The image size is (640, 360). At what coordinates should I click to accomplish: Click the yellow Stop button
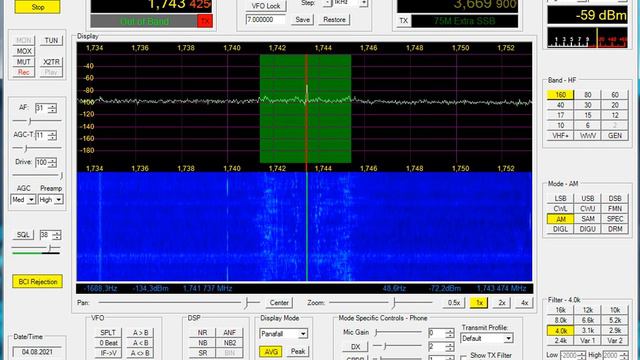tap(37, 7)
